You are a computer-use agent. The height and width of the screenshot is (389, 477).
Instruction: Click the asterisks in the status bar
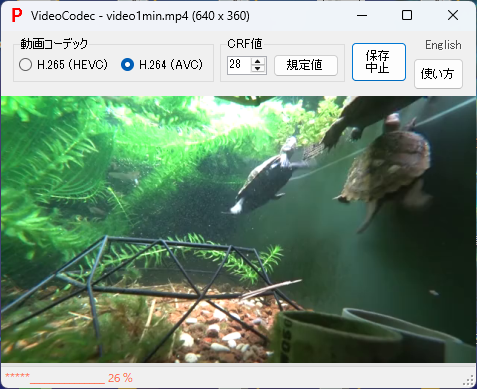coord(17,376)
